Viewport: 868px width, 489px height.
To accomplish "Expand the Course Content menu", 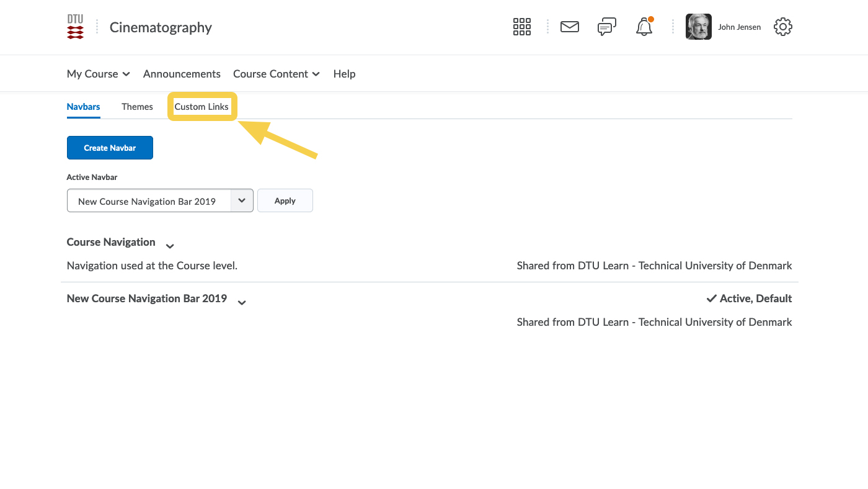I will pyautogui.click(x=276, y=74).
